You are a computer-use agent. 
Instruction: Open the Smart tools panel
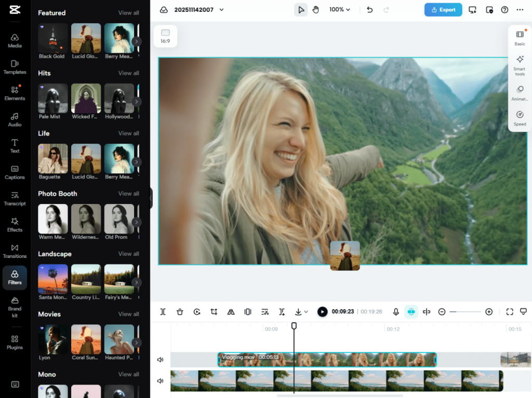click(x=520, y=66)
